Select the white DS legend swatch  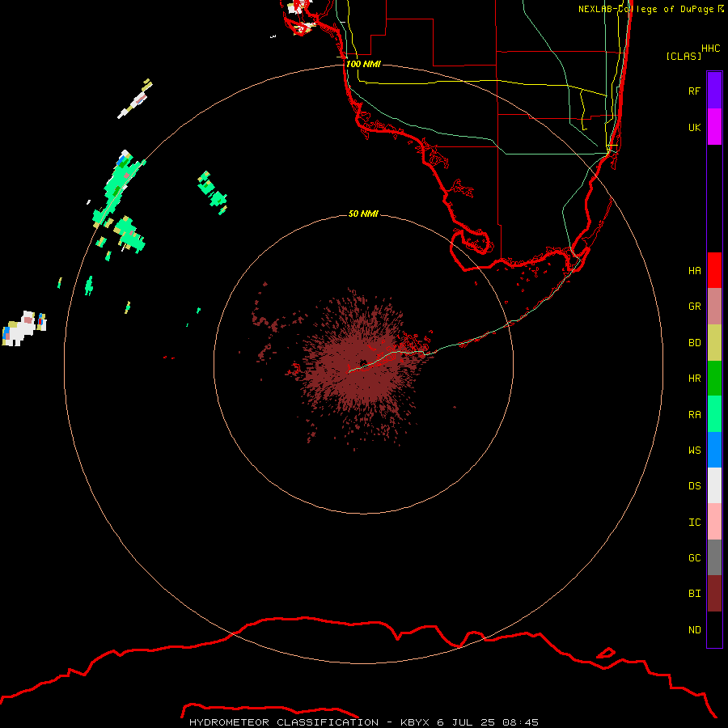714,485
